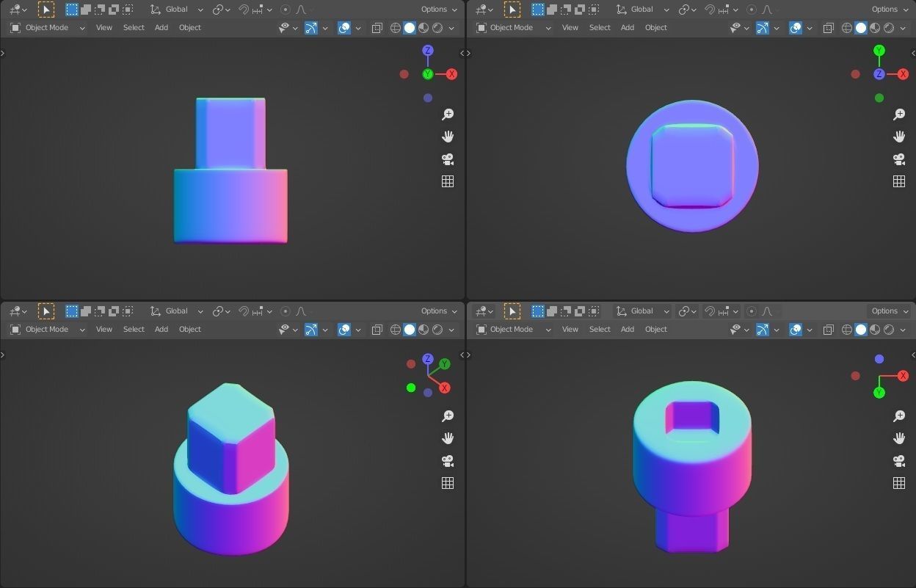Open Object menu in bottom-left viewport
The image size is (916, 588).
190,330
